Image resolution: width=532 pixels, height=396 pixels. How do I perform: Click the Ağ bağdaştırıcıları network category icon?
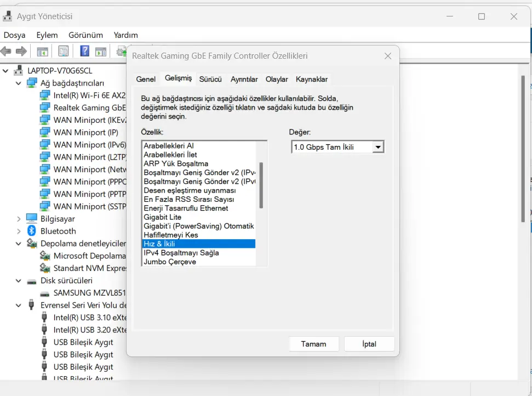[x=32, y=82]
